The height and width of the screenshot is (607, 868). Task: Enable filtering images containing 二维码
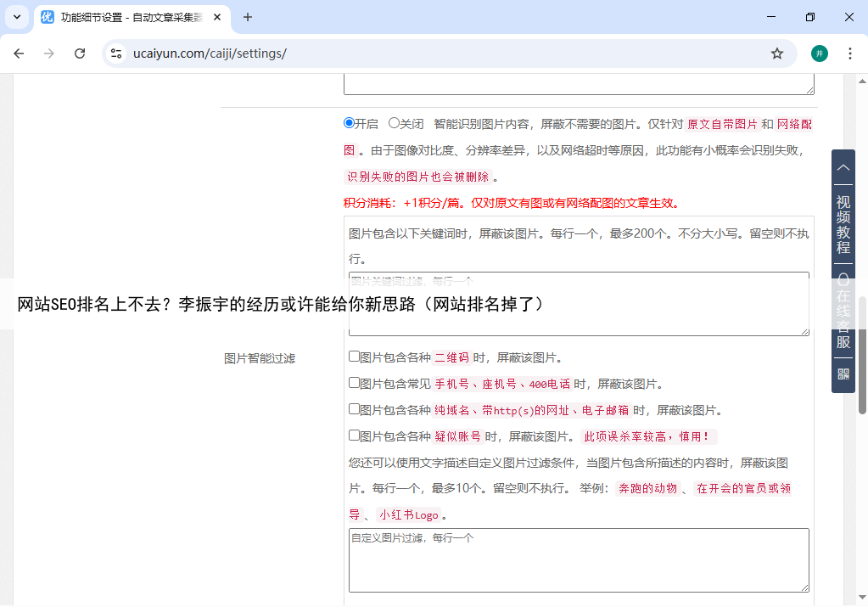(x=354, y=357)
